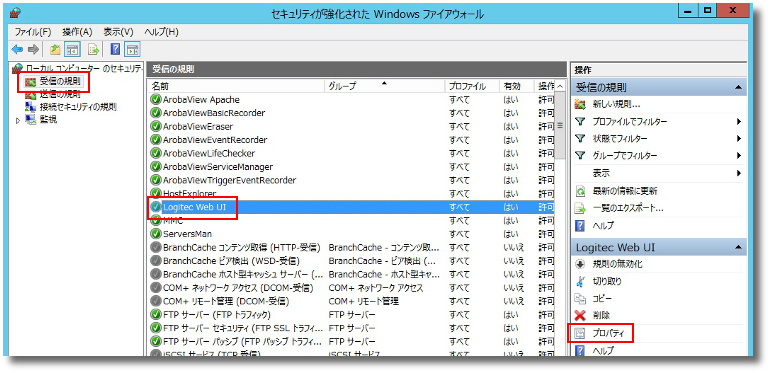Sort by the 有効 column header
This screenshot has height=373, width=770.
[x=516, y=86]
